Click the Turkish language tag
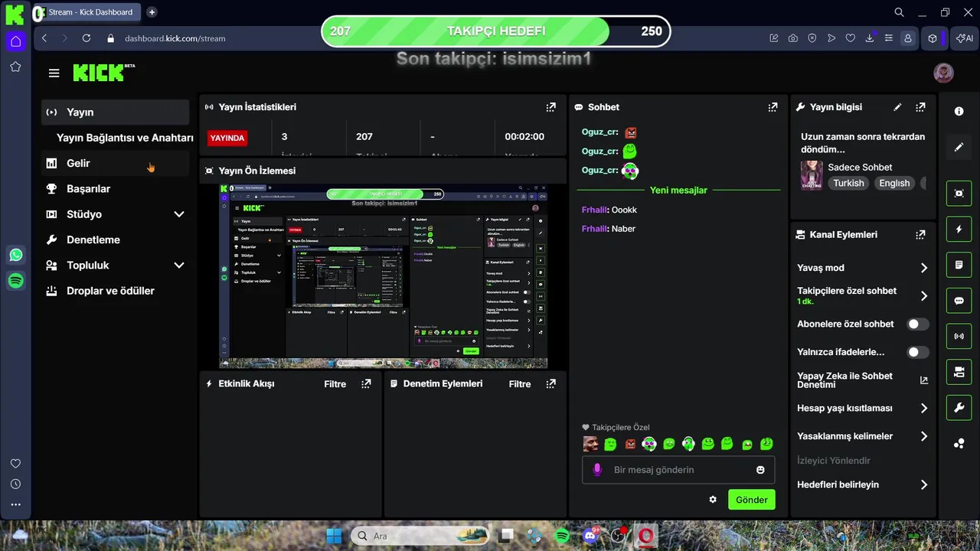 (x=848, y=184)
